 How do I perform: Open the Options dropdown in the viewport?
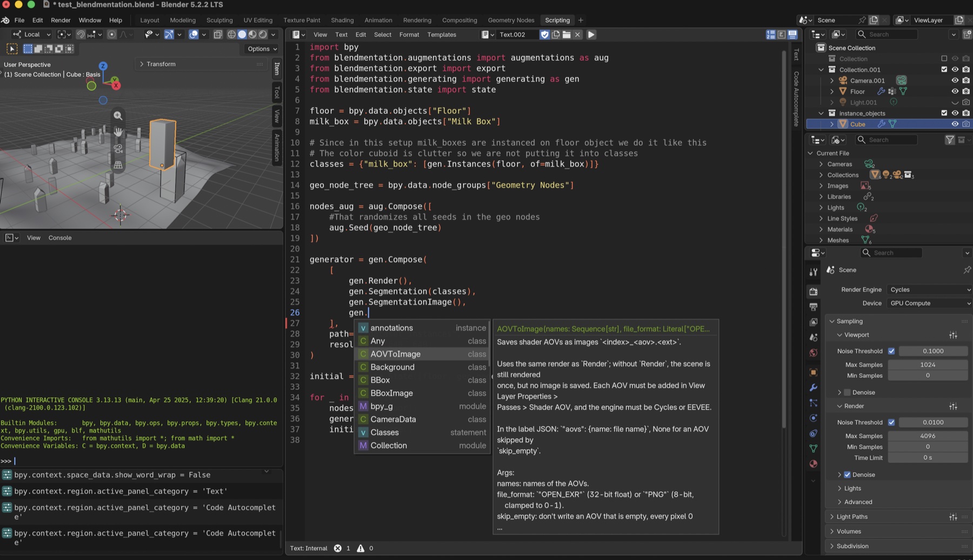pos(262,49)
